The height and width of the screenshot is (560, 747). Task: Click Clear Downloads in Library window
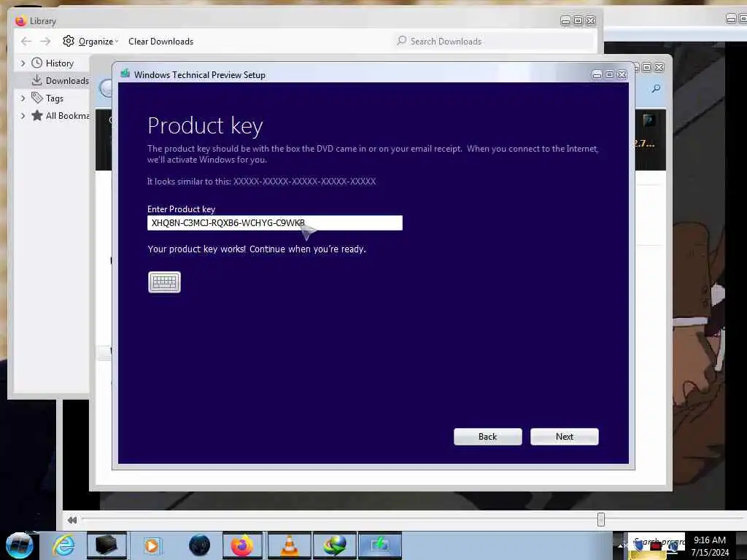pyautogui.click(x=161, y=42)
